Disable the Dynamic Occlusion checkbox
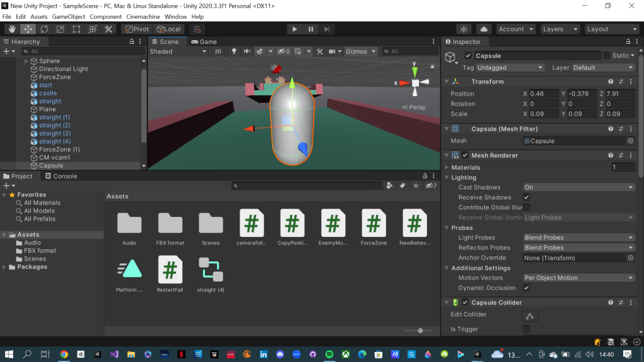The image size is (644, 362). 526,288
